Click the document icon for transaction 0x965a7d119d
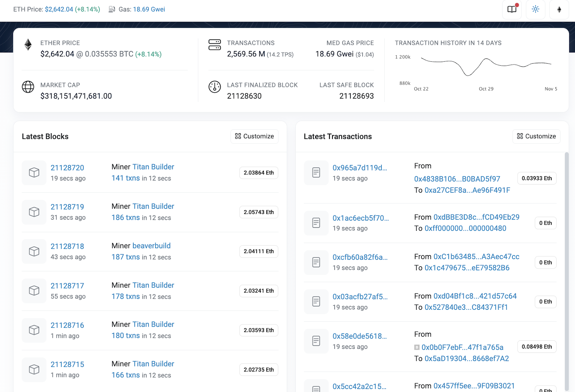Image resolution: width=575 pixels, height=392 pixels. tap(316, 173)
